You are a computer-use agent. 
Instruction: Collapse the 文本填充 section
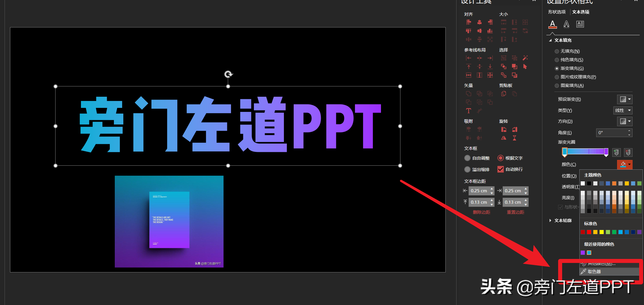(550, 40)
